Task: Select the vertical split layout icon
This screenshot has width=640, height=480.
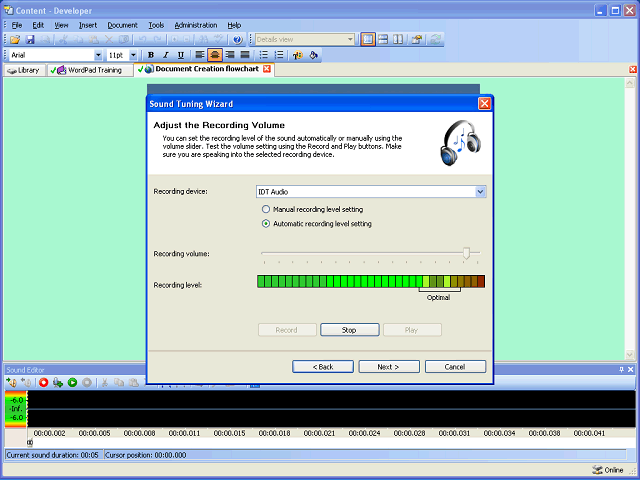Action: tap(398, 40)
